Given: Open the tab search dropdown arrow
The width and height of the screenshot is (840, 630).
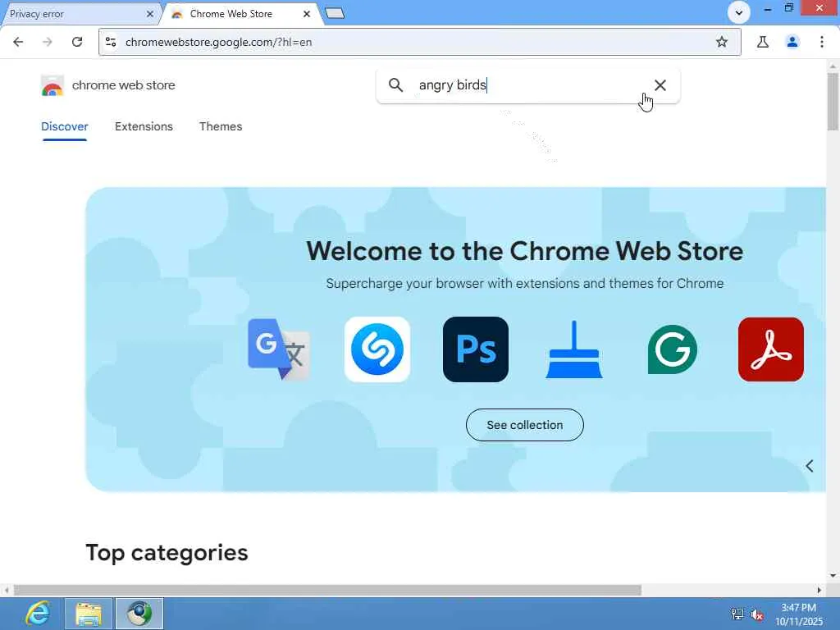Looking at the screenshot, I should pos(739,12).
